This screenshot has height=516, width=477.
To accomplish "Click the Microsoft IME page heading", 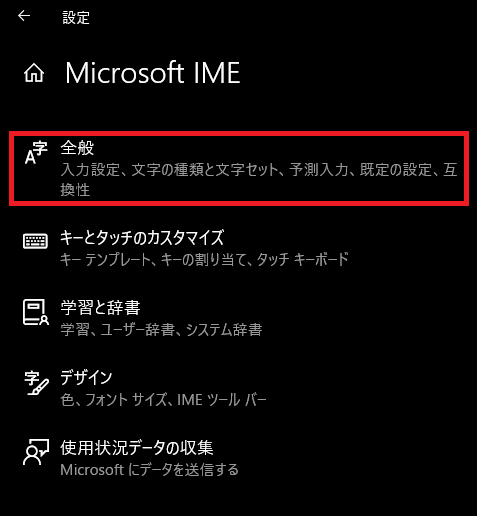I will [153, 73].
